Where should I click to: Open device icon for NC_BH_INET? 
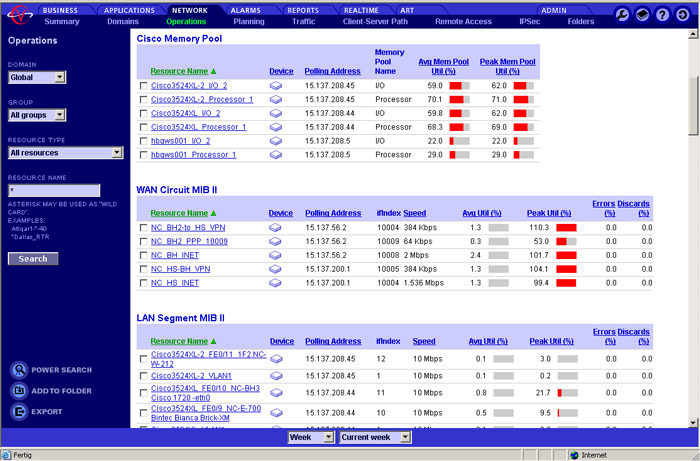tap(275, 255)
